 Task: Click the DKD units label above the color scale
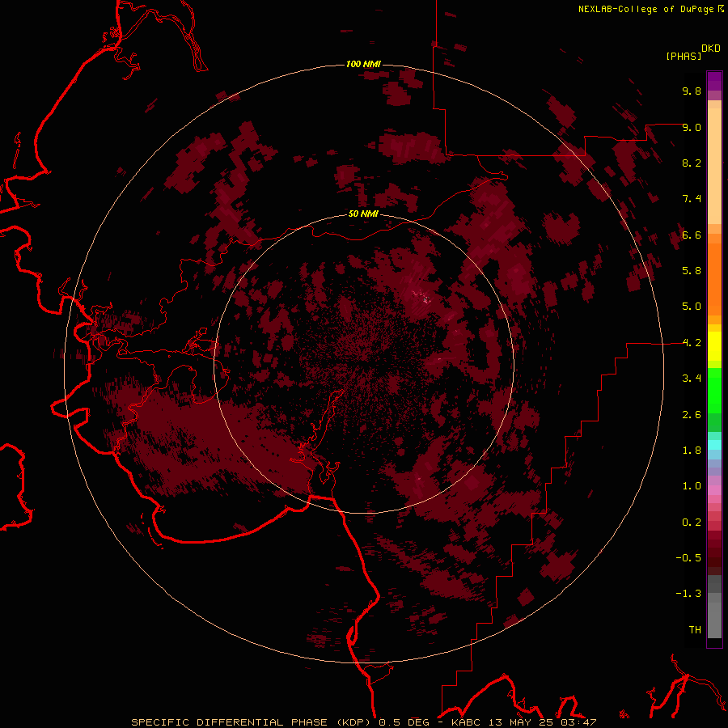point(711,48)
